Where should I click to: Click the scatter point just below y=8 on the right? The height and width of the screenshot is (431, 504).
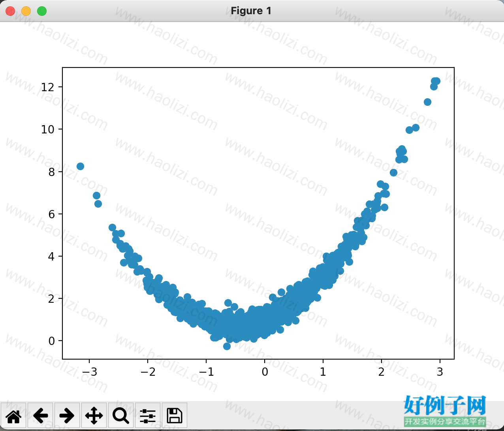(393, 172)
